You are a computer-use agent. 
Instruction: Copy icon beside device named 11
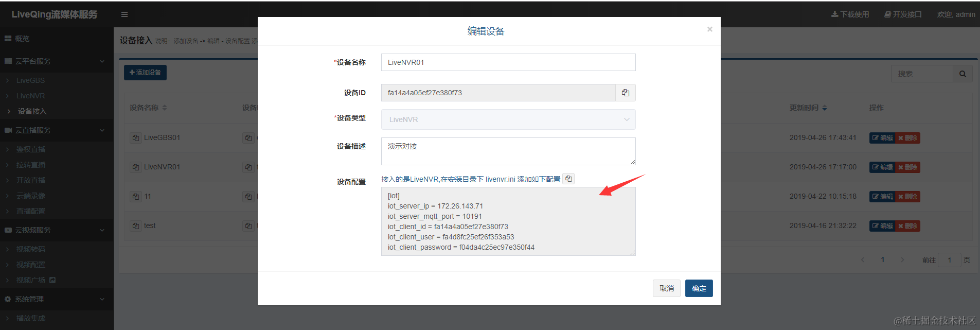coord(135,197)
